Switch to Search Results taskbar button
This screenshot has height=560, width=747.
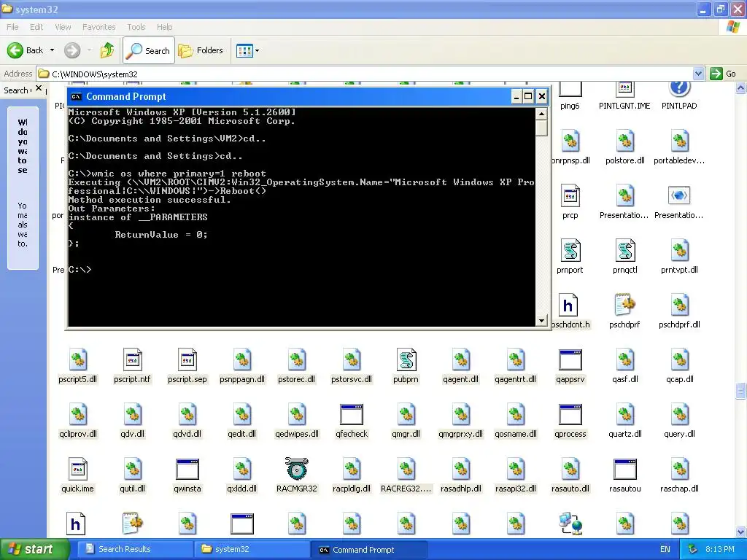tap(135, 550)
